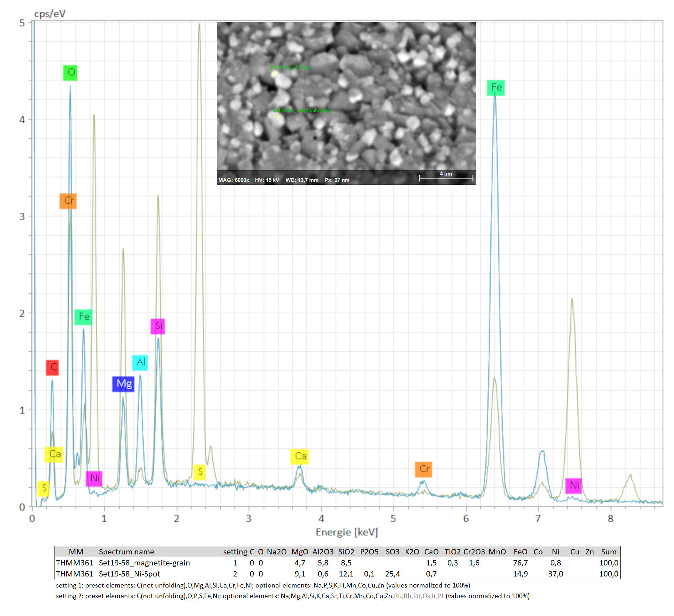Click the orange Cr label near 5.4 keV
Image resolution: width=674 pixels, height=616 pixels.
tap(424, 469)
